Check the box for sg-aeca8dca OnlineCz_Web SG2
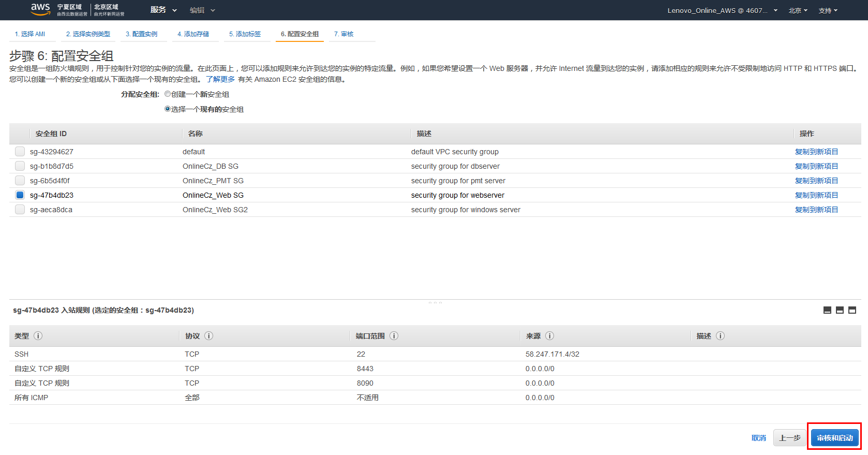This screenshot has width=868, height=455. click(x=20, y=210)
